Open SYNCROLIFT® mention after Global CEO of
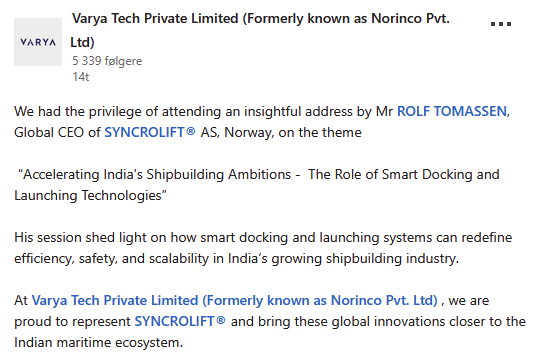Viewport: 539px width, 362px height. click(x=150, y=132)
